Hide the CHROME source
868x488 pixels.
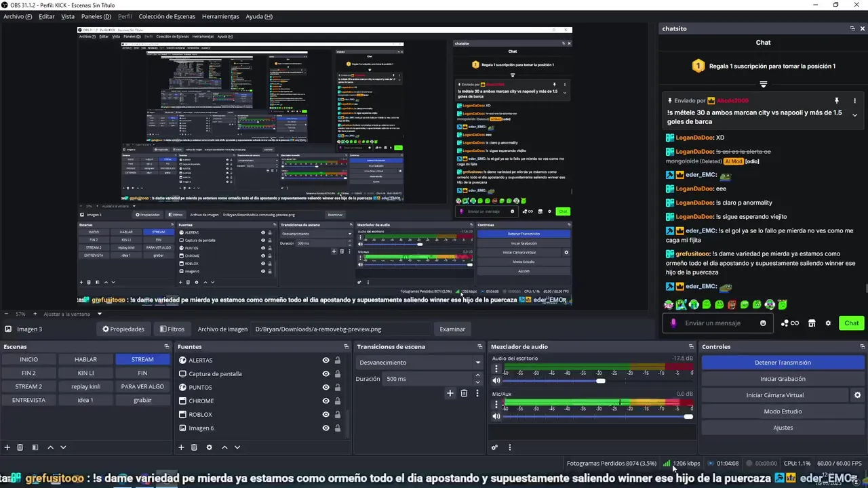pyautogui.click(x=326, y=401)
